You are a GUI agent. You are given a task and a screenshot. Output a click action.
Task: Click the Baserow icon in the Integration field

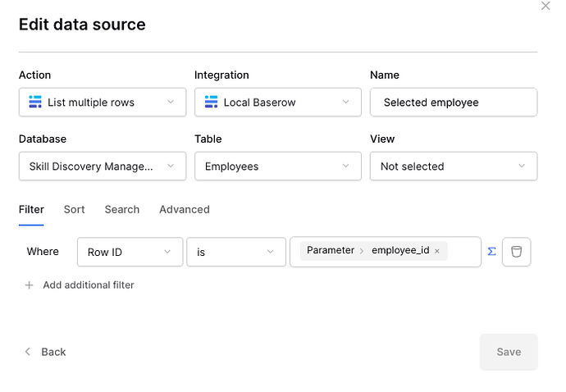click(211, 103)
